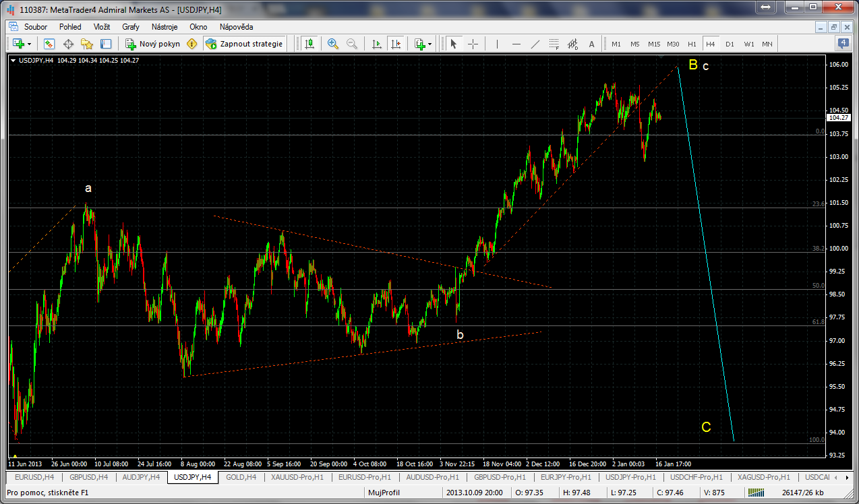Switch to the GBPUSD,H4 chart tab
The width and height of the screenshot is (859, 504).
click(88, 477)
